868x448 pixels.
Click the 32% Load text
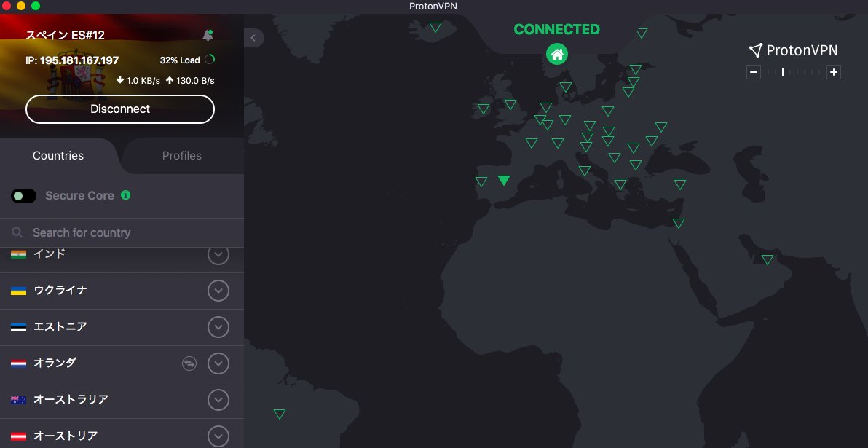click(x=180, y=60)
